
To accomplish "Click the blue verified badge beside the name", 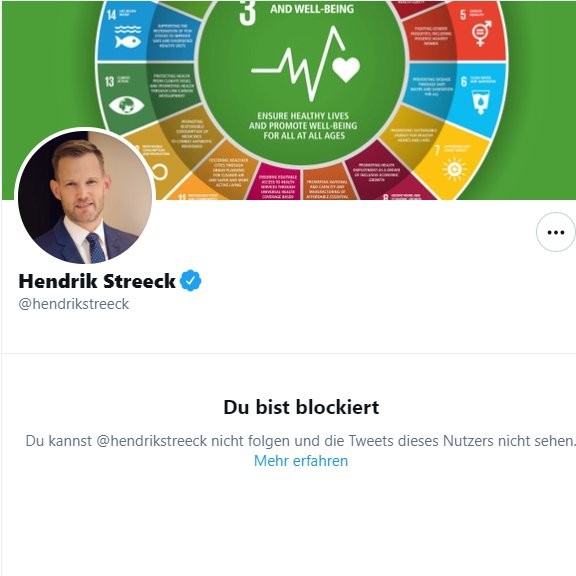I will pos(191,281).
